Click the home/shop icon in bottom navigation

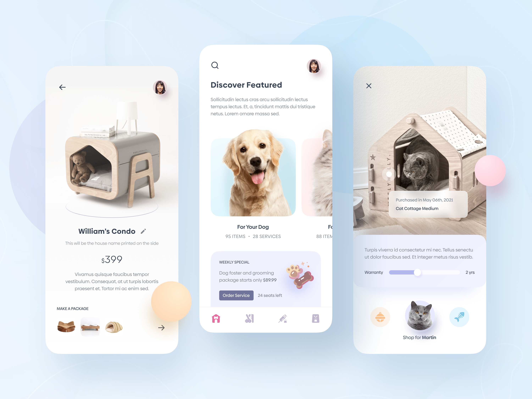click(216, 317)
